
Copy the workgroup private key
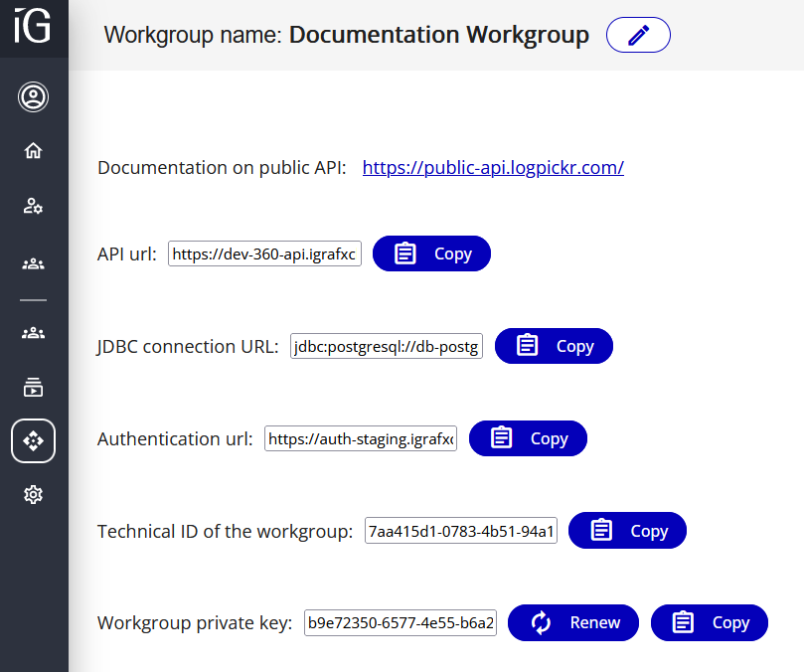pyautogui.click(x=710, y=622)
